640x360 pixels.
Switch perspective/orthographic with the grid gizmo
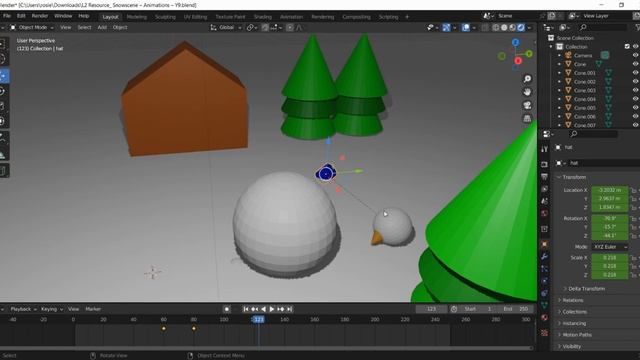(x=527, y=119)
